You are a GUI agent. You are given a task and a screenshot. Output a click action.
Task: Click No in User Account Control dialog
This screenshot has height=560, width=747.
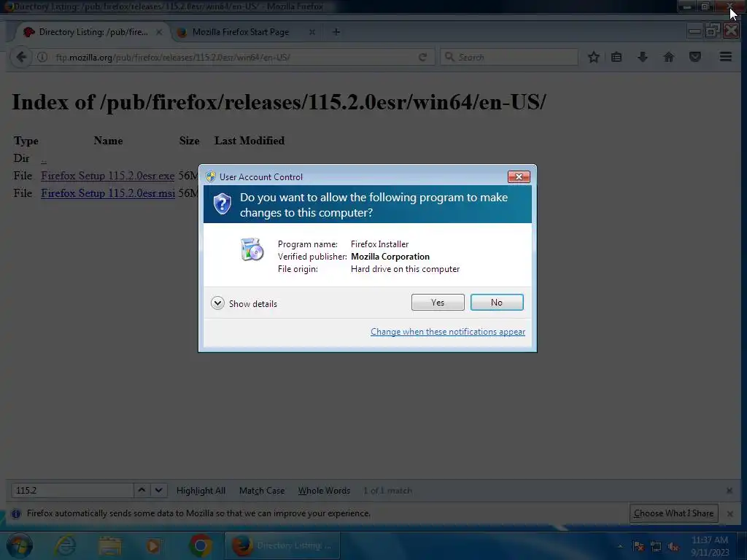[x=496, y=303]
